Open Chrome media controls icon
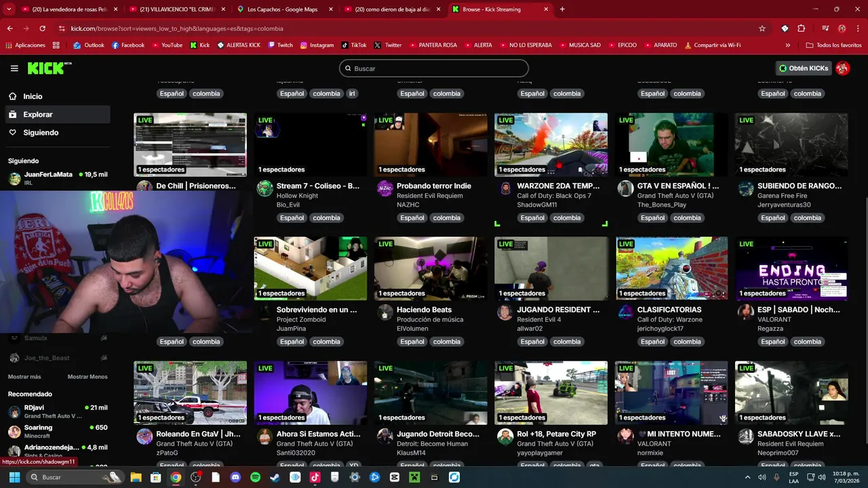The height and width of the screenshot is (488, 868). [825, 28]
